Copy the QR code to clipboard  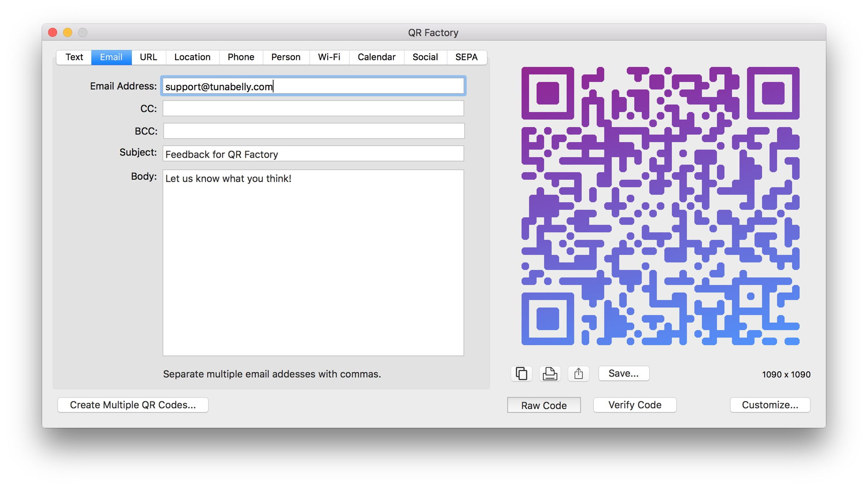click(x=521, y=374)
